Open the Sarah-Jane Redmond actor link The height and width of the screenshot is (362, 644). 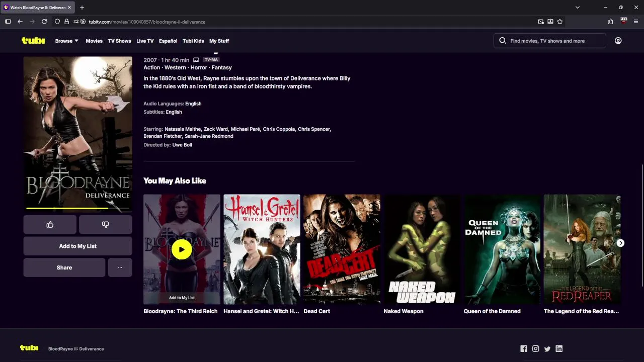tap(209, 136)
